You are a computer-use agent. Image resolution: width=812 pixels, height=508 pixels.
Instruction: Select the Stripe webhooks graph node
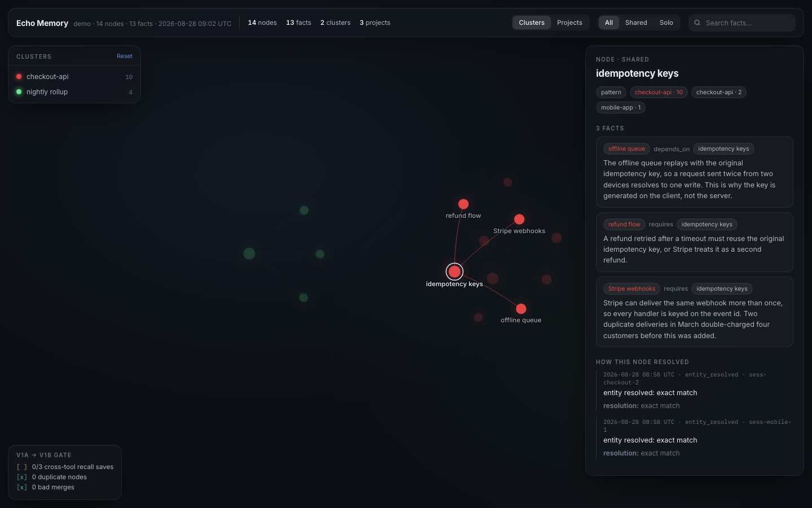[519, 219]
